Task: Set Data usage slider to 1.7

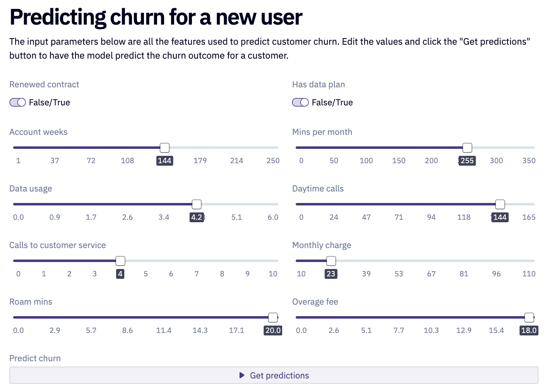Action: pos(91,204)
